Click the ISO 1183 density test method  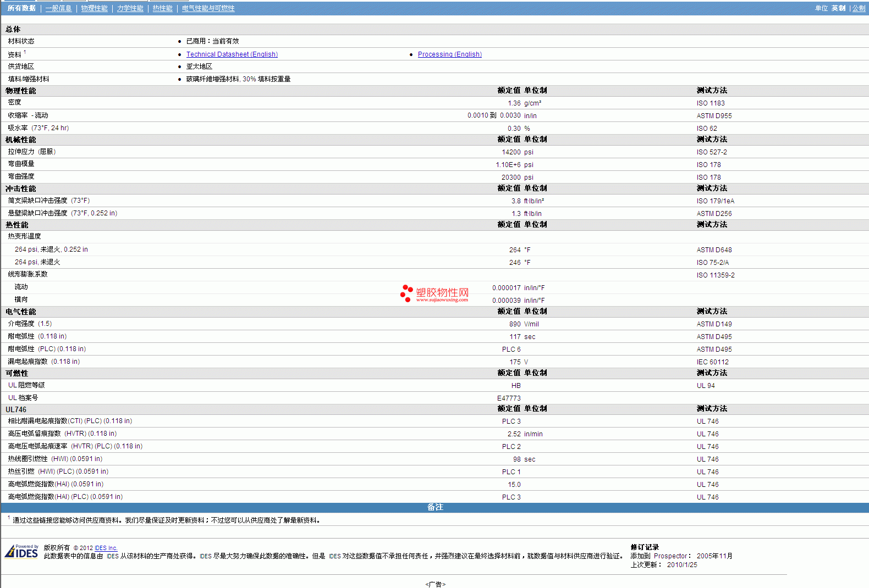click(710, 103)
